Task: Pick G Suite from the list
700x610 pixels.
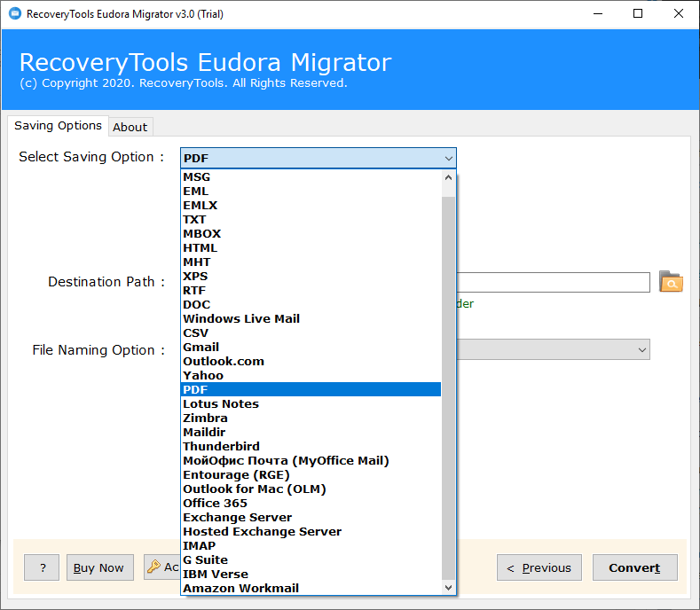Action: point(311,560)
